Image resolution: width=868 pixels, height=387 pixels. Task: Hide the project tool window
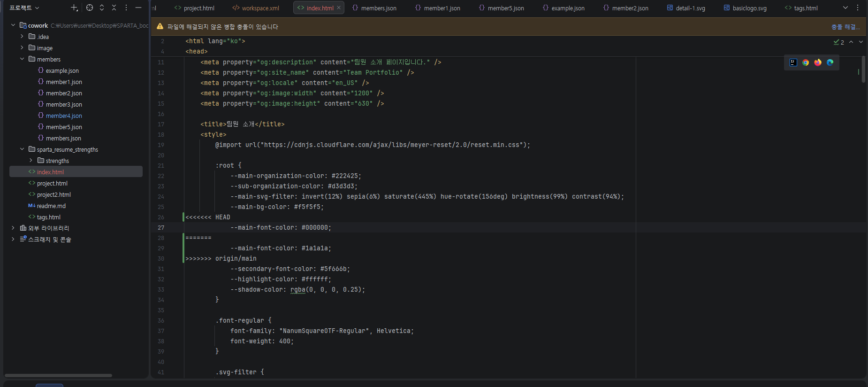[x=138, y=8]
